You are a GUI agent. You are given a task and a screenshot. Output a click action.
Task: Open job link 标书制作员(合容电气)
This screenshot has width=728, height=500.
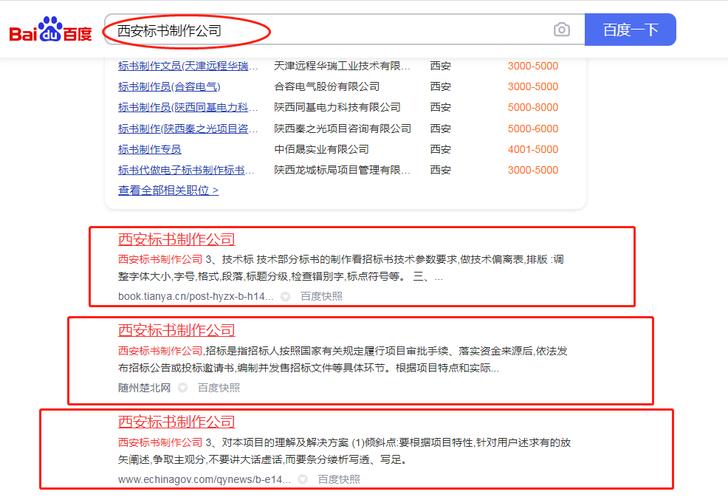coord(169,86)
